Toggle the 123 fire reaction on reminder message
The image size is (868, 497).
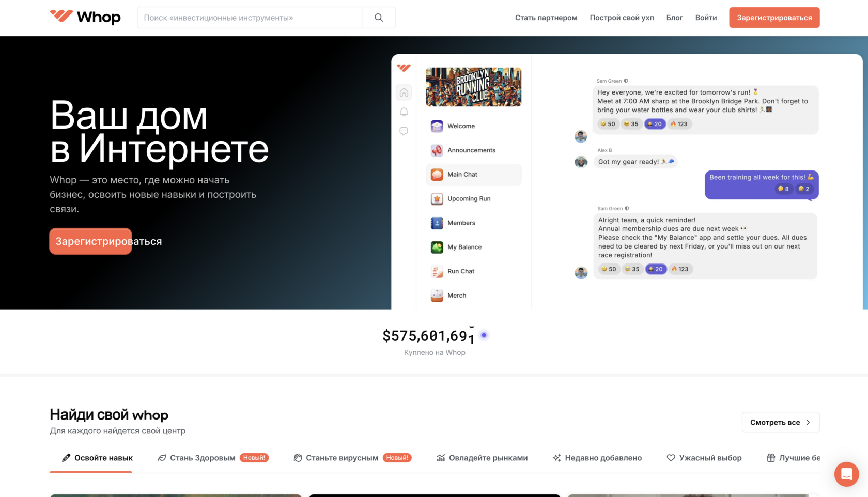coord(680,269)
